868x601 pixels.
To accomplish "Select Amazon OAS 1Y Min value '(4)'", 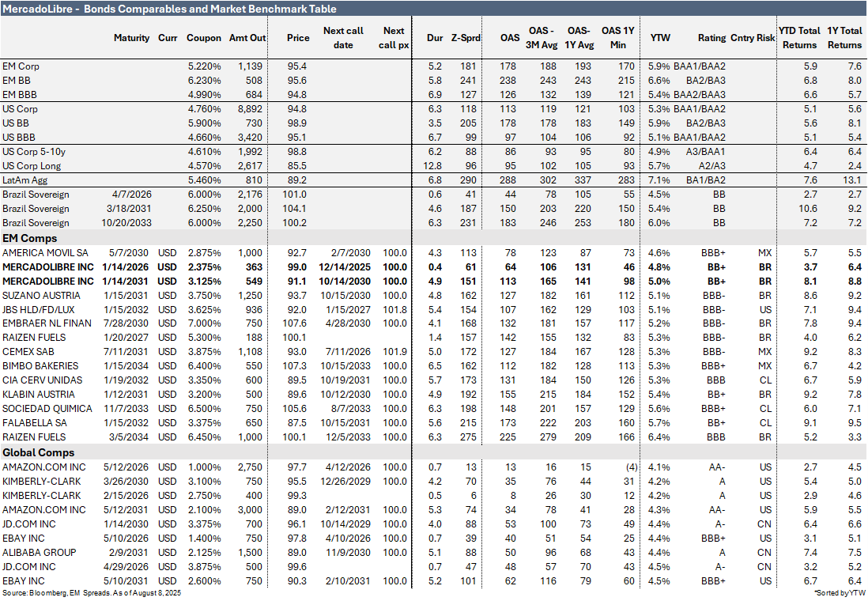I will pyautogui.click(x=631, y=467).
